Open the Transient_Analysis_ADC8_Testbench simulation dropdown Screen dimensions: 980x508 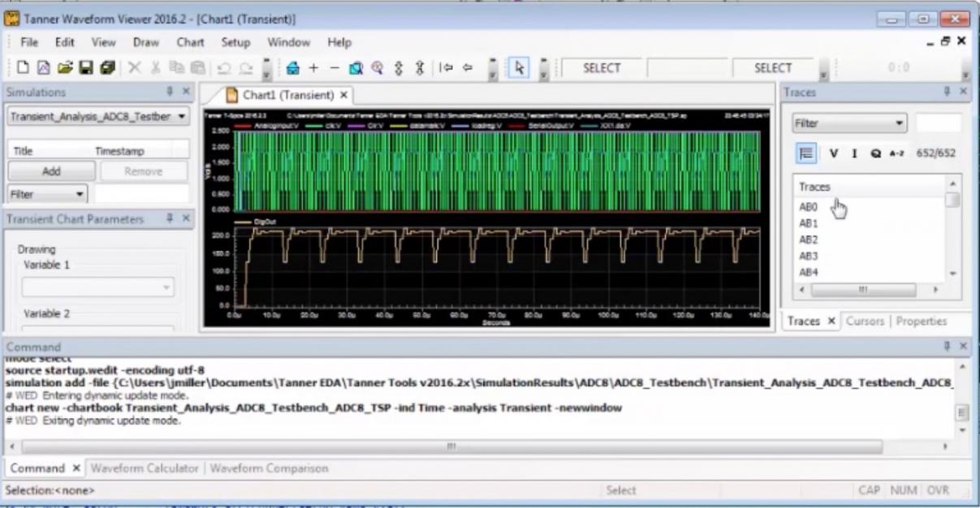tap(97, 117)
